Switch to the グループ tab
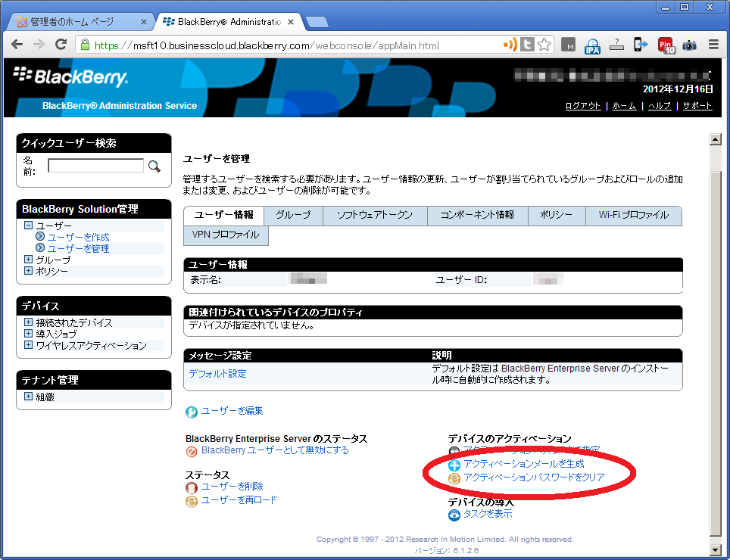 click(x=293, y=216)
